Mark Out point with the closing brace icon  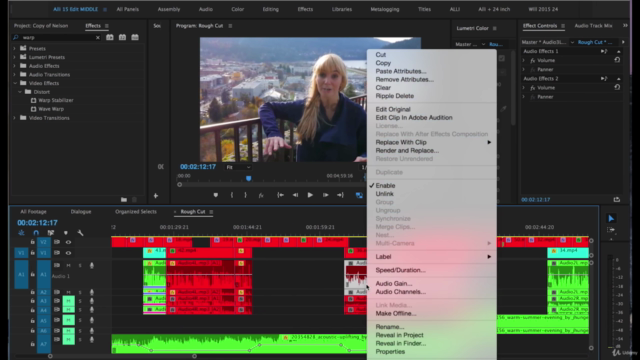click(x=245, y=195)
